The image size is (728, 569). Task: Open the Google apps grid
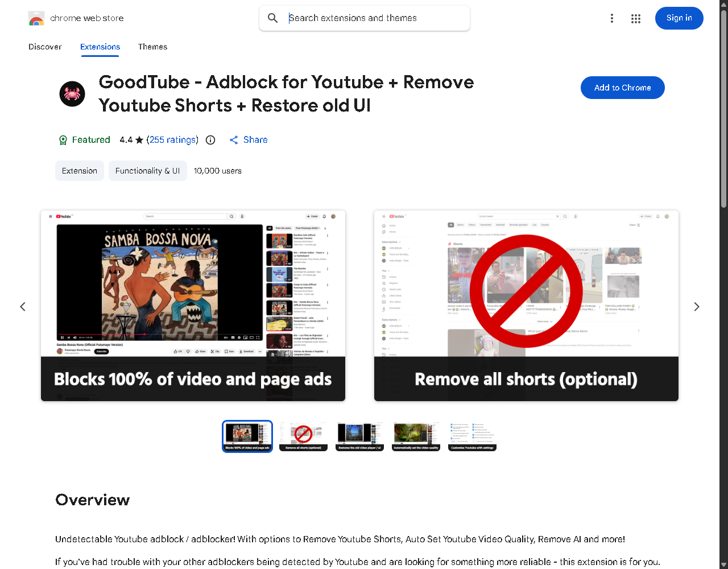click(636, 18)
